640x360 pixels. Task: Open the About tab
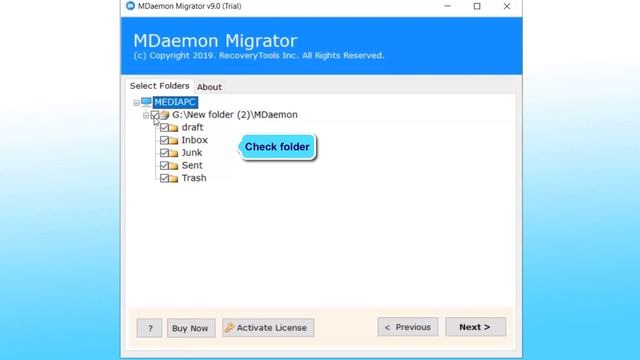tap(209, 87)
